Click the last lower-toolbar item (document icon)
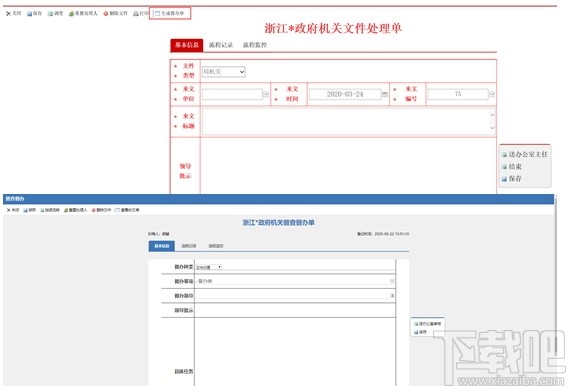Viewport: 568px width, 386px height. pos(128,210)
